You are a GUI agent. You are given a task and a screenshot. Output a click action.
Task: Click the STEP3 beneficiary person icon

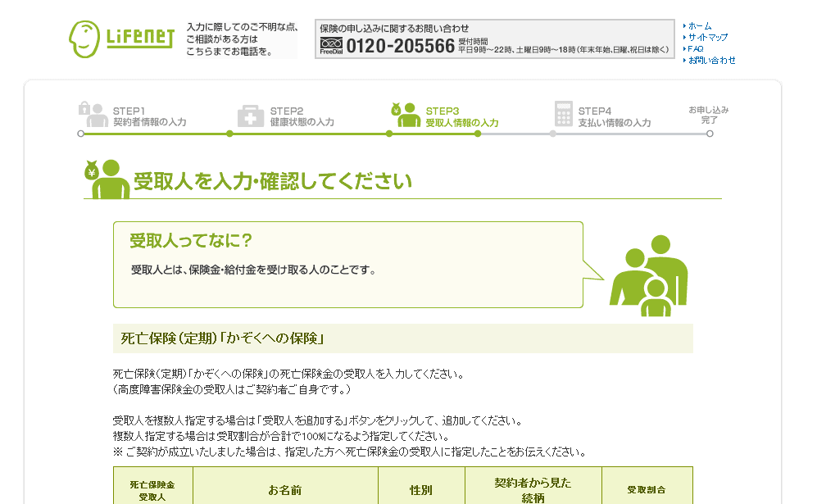[x=406, y=115]
